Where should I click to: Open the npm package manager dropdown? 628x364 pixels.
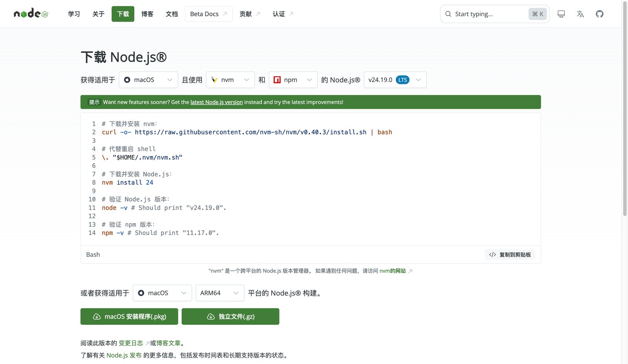293,80
